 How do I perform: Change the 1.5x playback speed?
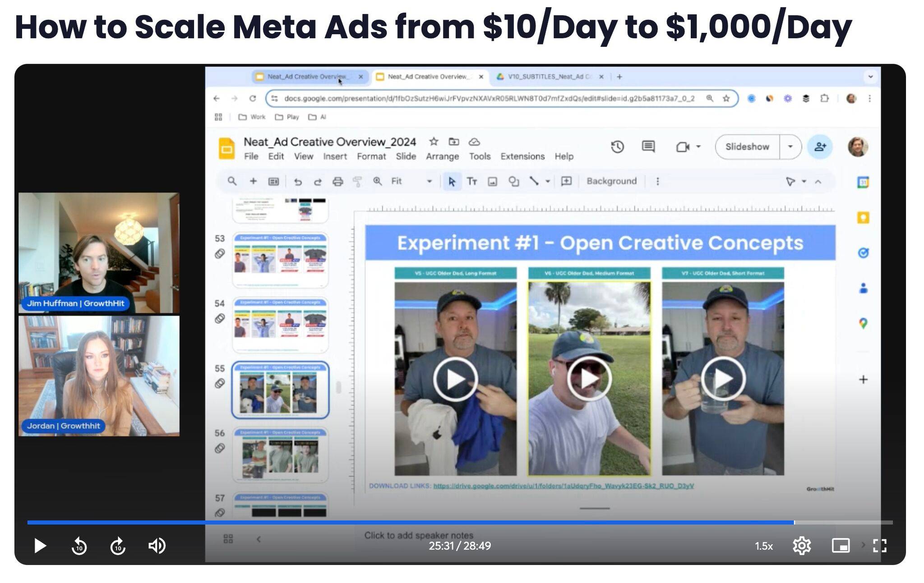(763, 546)
